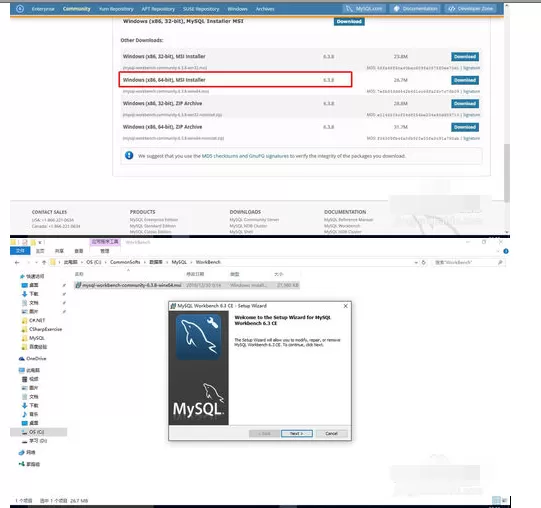The width and height of the screenshot is (541, 508).
Task: Open MySQL Reference Manual footer link
Action: pos(348,220)
